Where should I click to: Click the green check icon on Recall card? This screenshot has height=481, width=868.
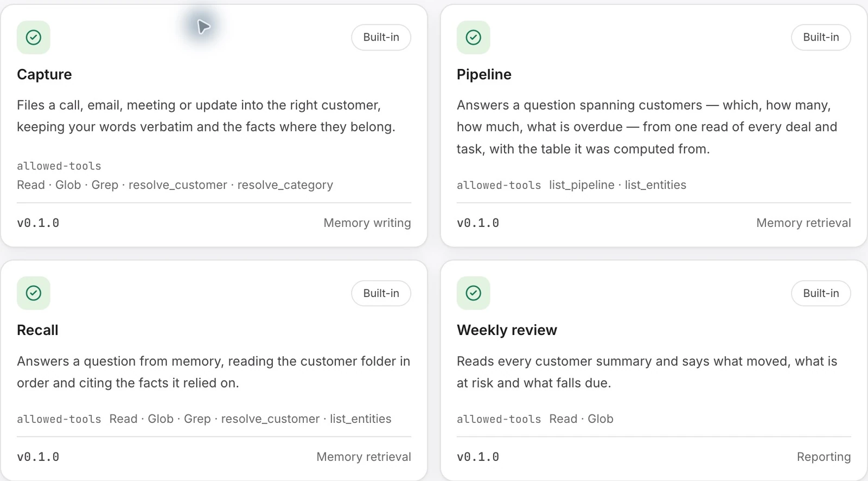34,293
